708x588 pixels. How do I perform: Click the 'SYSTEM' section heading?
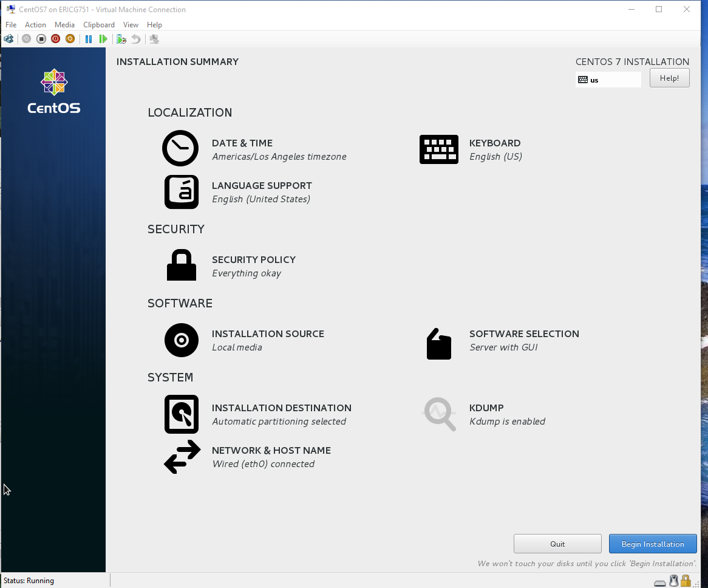pos(170,377)
